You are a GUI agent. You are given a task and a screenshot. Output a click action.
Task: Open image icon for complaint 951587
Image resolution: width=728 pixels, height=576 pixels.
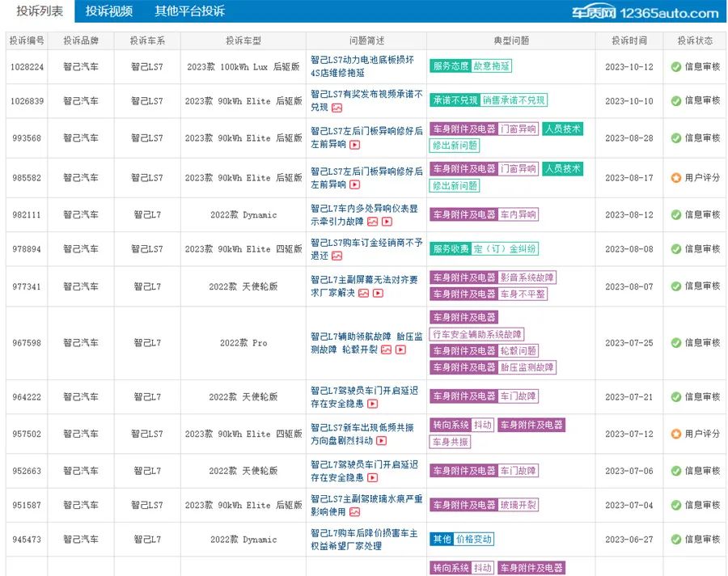click(354, 512)
